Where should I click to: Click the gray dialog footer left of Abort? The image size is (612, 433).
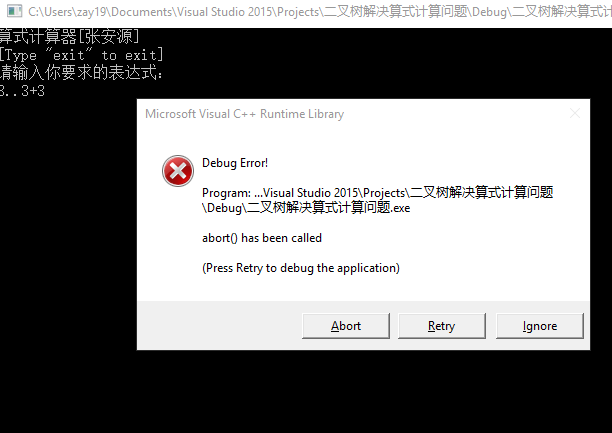[220, 325]
